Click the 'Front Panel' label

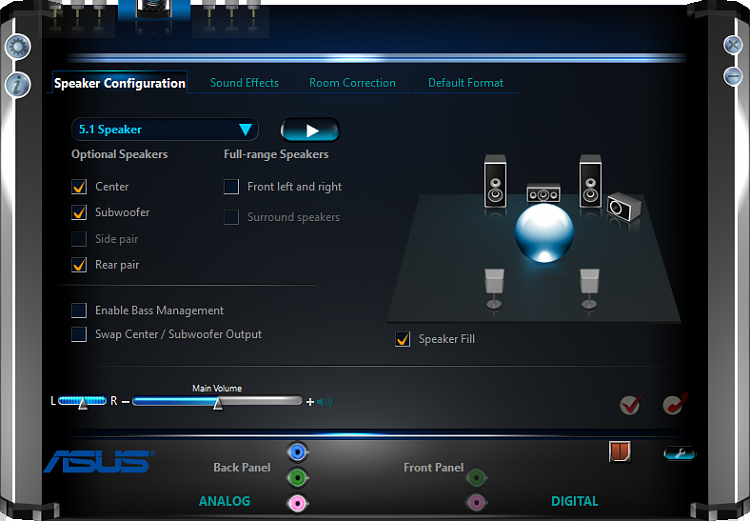pyautogui.click(x=433, y=467)
